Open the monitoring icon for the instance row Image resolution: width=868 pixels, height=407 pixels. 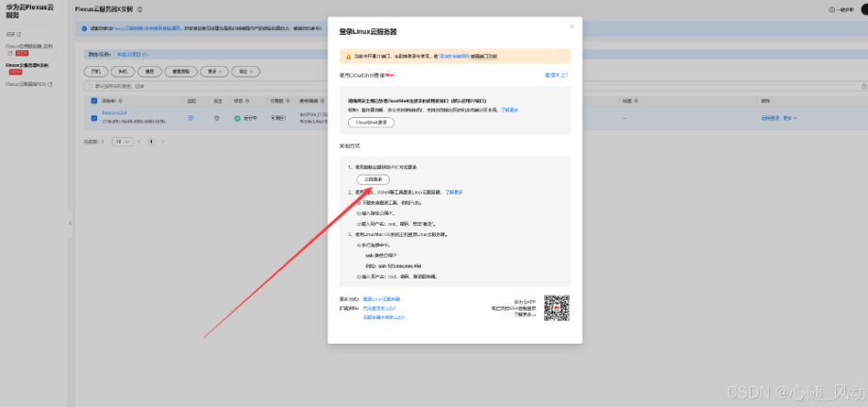191,118
